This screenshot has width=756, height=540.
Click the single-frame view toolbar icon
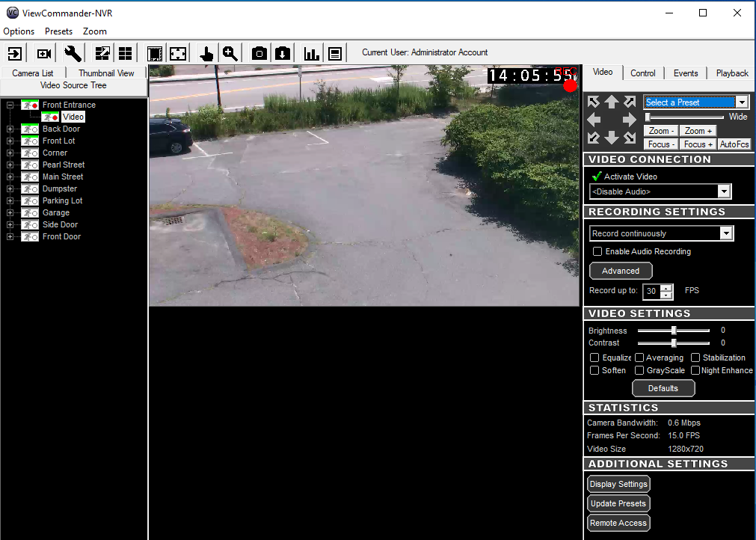coord(155,53)
